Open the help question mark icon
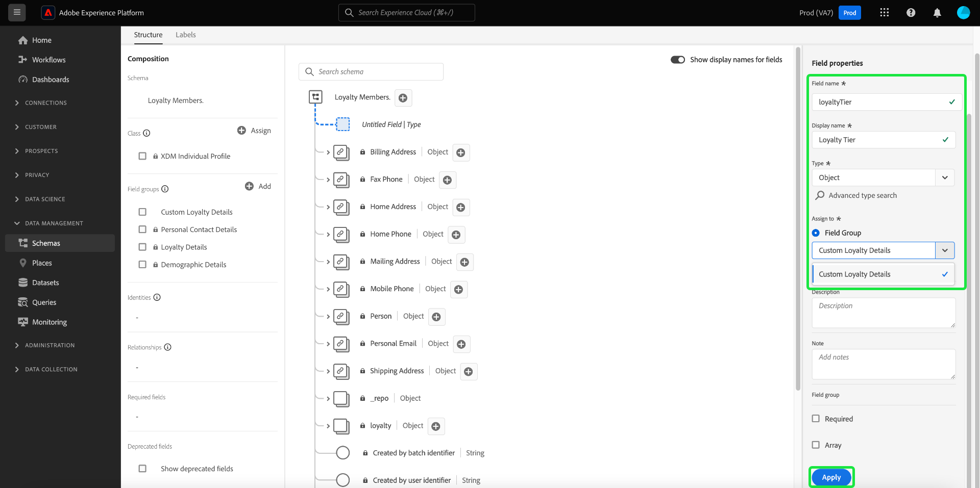 point(911,13)
